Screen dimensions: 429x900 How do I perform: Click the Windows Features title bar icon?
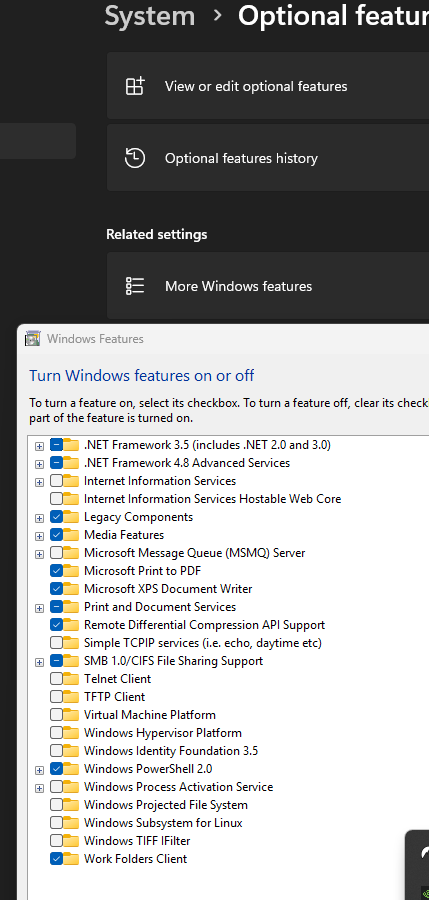pos(33,339)
